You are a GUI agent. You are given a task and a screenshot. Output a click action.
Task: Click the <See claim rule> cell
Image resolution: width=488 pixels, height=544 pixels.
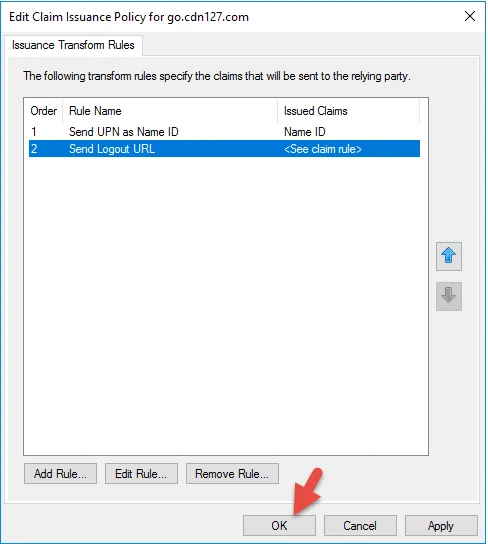coord(323,149)
